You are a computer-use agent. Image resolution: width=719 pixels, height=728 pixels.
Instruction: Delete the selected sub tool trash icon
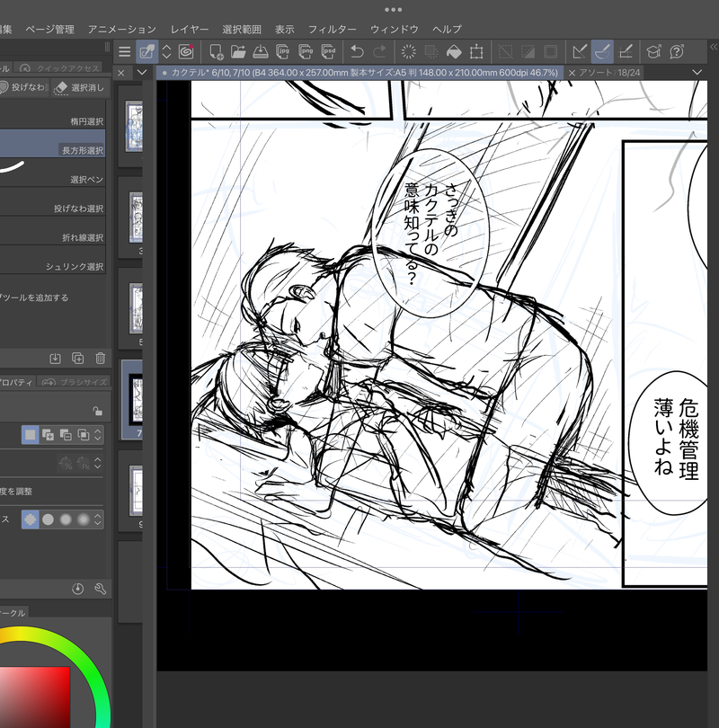click(101, 359)
